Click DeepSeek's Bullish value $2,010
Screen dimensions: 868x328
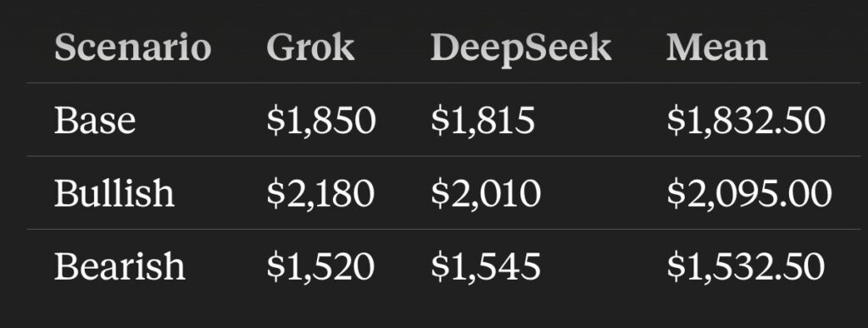pos(486,193)
